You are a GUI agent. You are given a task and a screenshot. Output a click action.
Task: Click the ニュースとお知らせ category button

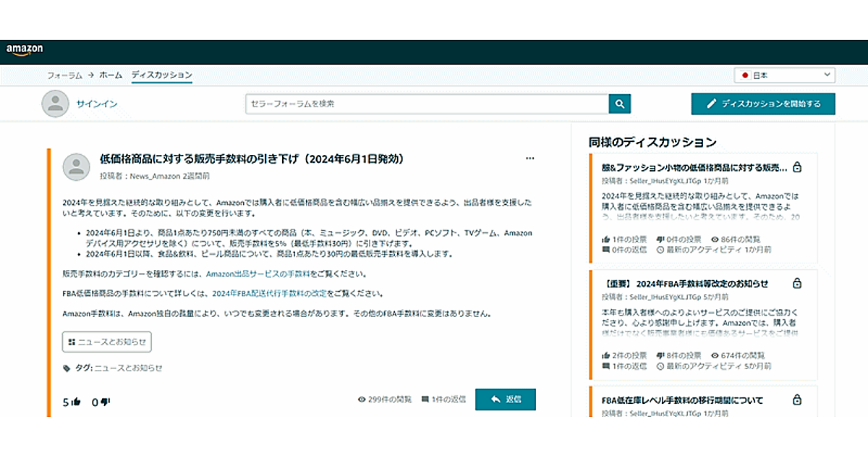click(x=107, y=342)
